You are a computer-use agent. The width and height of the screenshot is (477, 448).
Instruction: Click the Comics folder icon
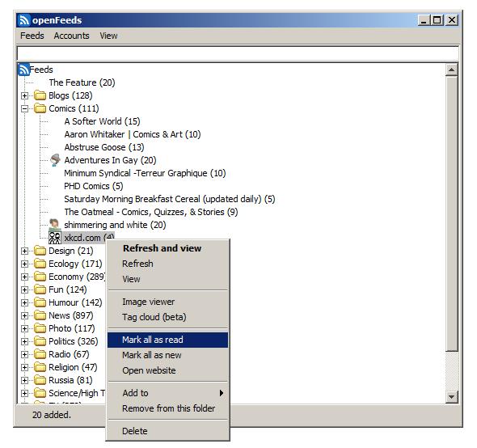coord(40,108)
